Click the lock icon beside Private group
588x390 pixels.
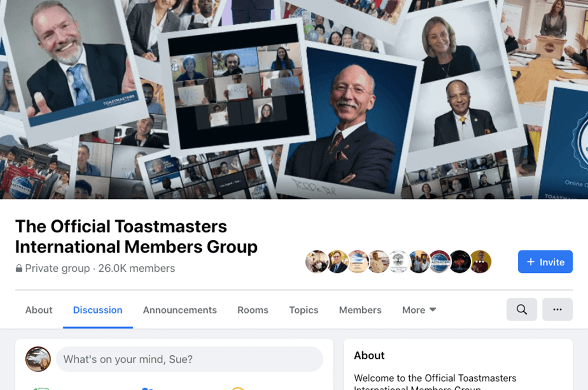[19, 268]
